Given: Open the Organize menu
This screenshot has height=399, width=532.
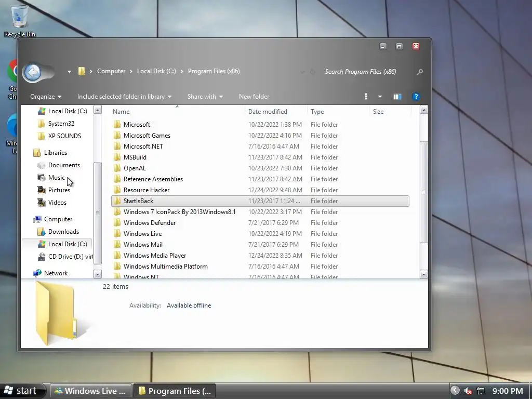Looking at the screenshot, I should click(x=46, y=97).
